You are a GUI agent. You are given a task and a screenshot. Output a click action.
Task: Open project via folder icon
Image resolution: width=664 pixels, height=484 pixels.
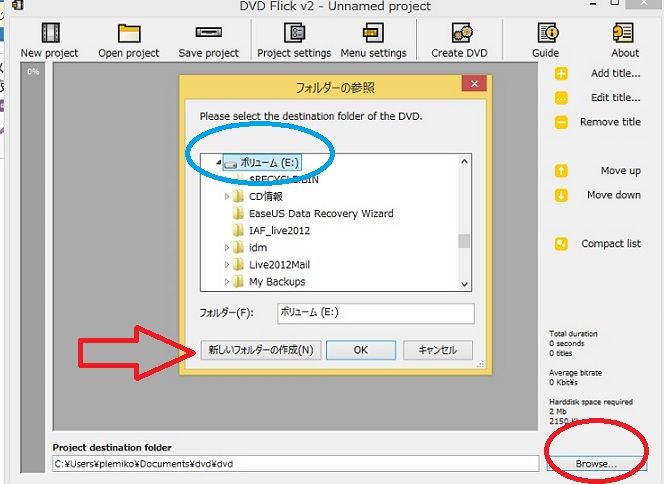129,33
